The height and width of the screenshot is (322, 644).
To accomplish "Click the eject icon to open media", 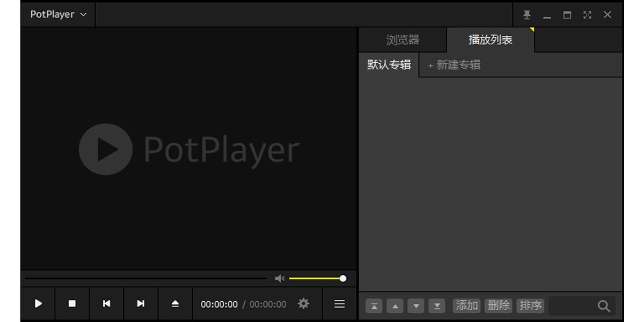I will tap(175, 304).
